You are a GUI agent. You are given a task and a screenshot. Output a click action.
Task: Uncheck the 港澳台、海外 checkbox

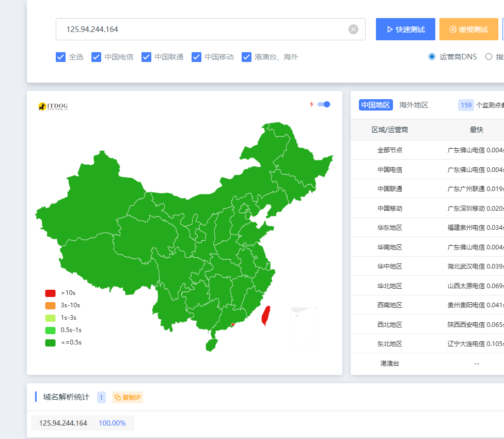click(246, 57)
